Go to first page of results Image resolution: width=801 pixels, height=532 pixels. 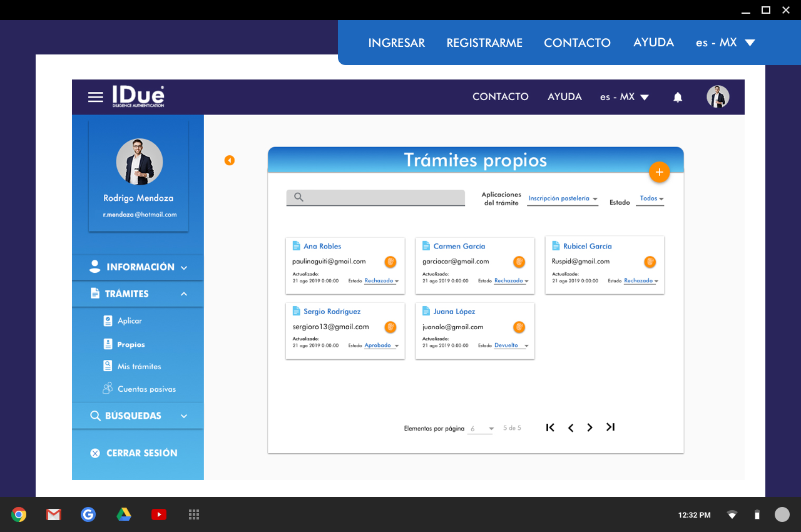click(x=550, y=427)
